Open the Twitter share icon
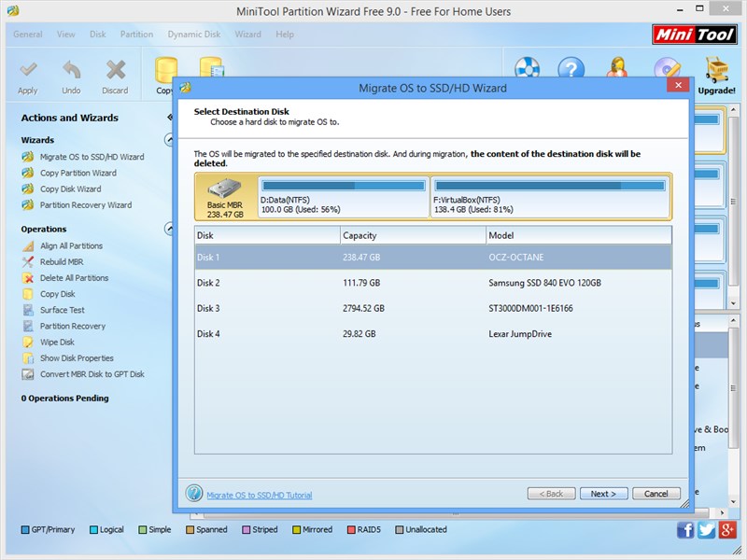747x560 pixels. 707,529
